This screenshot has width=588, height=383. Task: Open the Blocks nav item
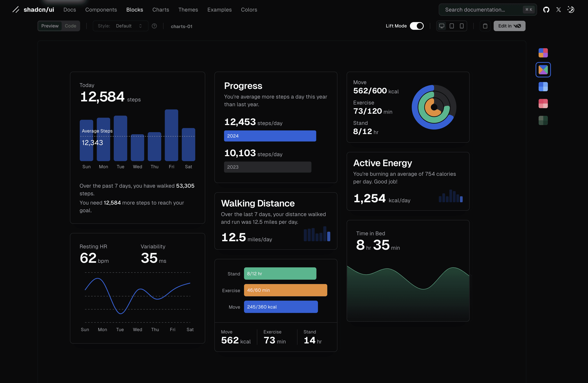click(x=135, y=10)
